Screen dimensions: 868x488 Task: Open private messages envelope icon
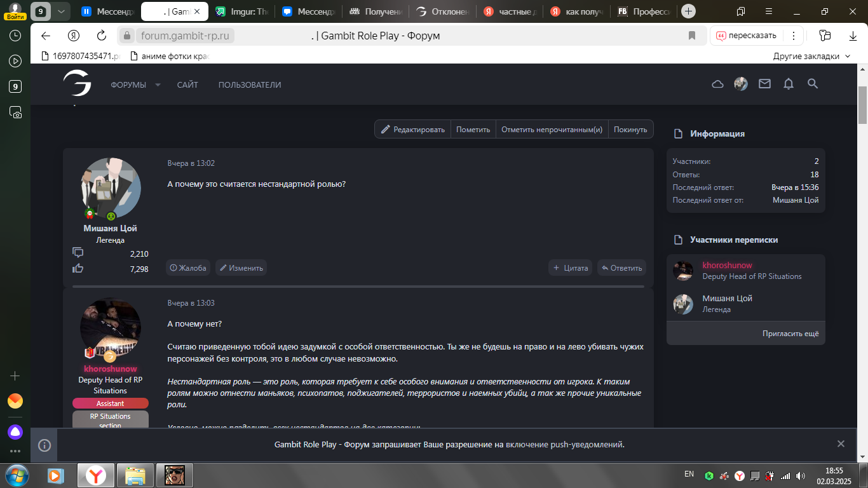[x=764, y=84]
